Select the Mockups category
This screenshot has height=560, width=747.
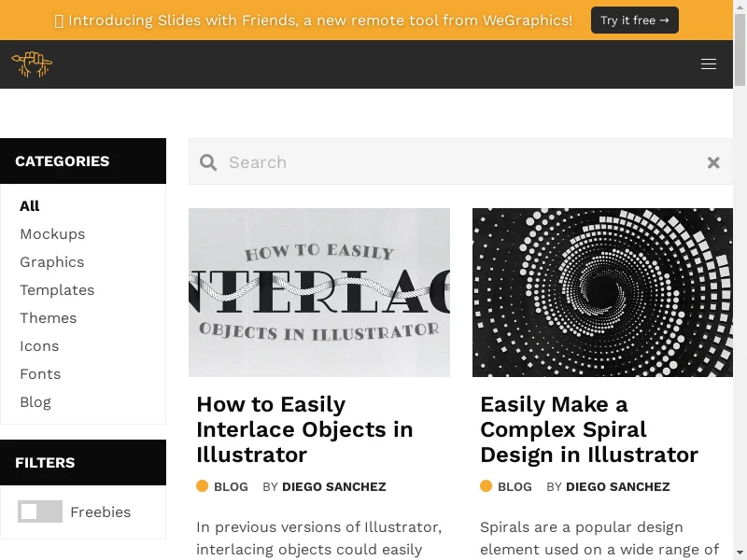(52, 234)
